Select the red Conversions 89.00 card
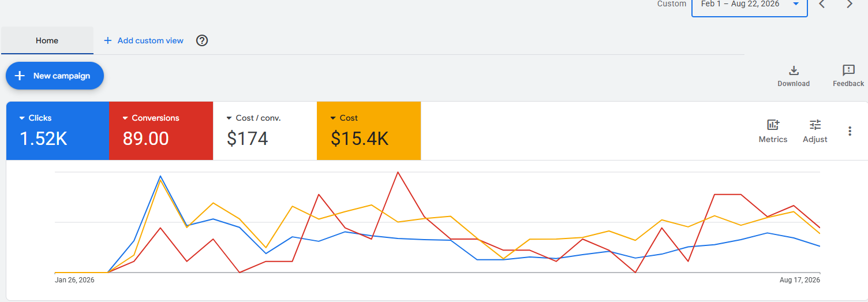Viewport: 868px width, 302px height. [162, 131]
